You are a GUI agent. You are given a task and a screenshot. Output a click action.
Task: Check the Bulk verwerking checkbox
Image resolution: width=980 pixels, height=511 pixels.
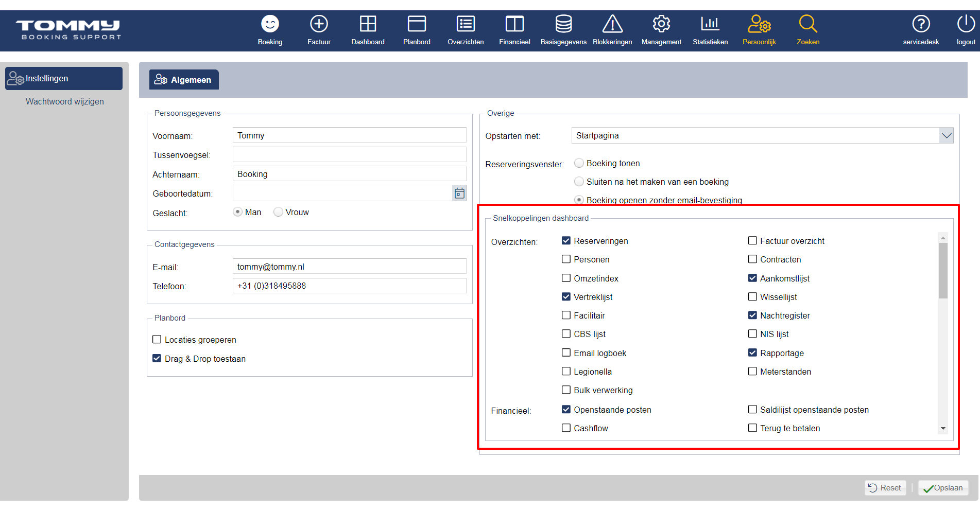click(566, 390)
